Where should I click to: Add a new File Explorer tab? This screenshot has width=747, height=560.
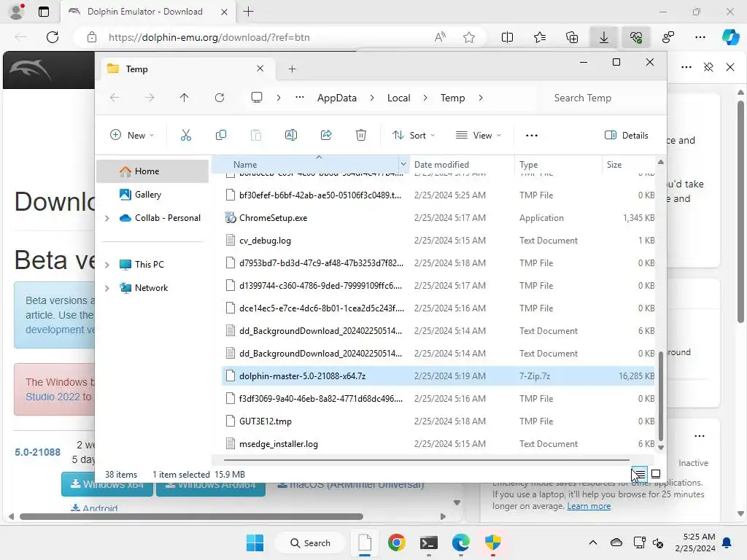[x=292, y=69]
